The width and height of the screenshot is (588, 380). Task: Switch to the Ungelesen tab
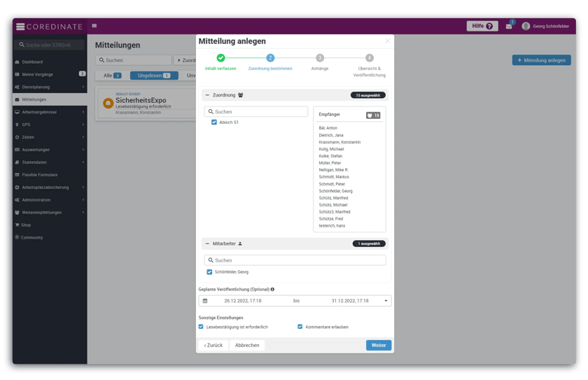click(154, 76)
